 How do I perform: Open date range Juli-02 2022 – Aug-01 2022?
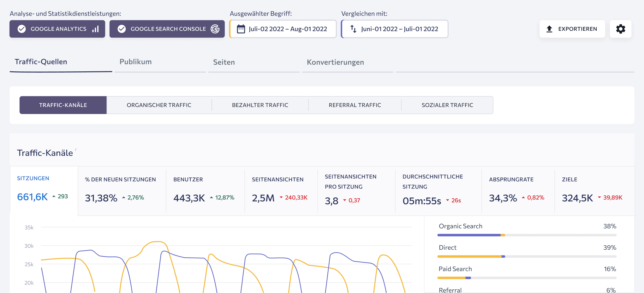point(283,29)
